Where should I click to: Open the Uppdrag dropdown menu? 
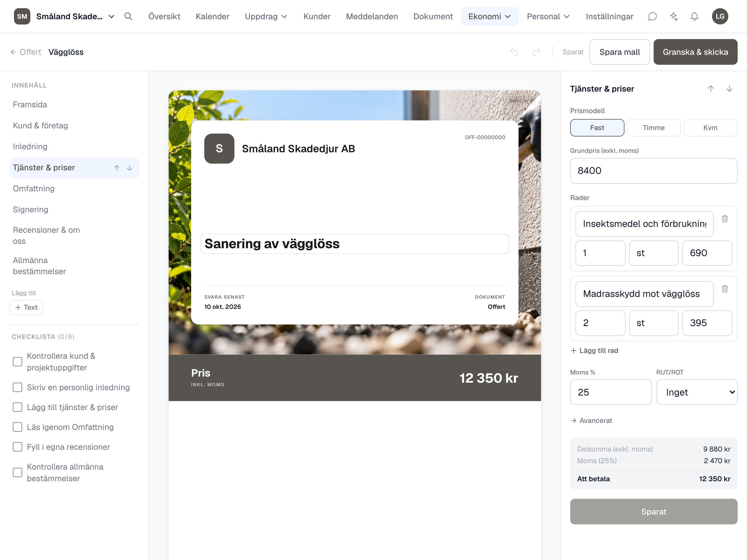266,16
